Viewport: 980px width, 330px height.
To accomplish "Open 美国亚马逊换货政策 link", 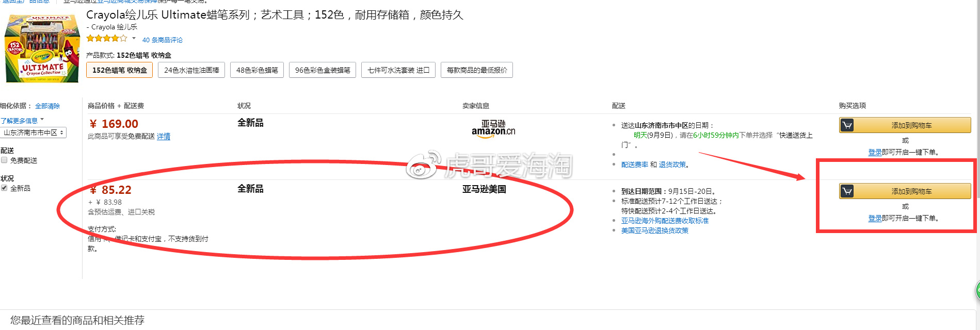I will click(x=655, y=230).
